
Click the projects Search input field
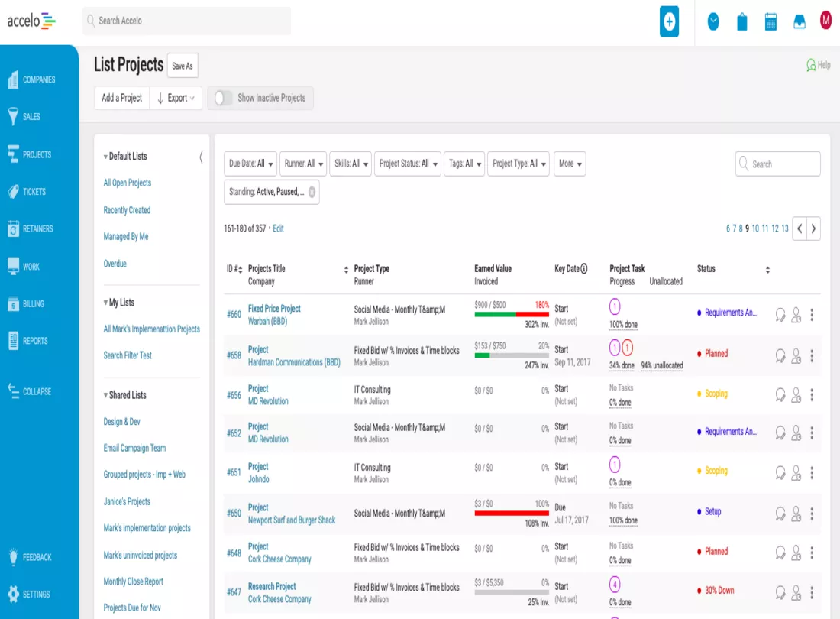777,164
